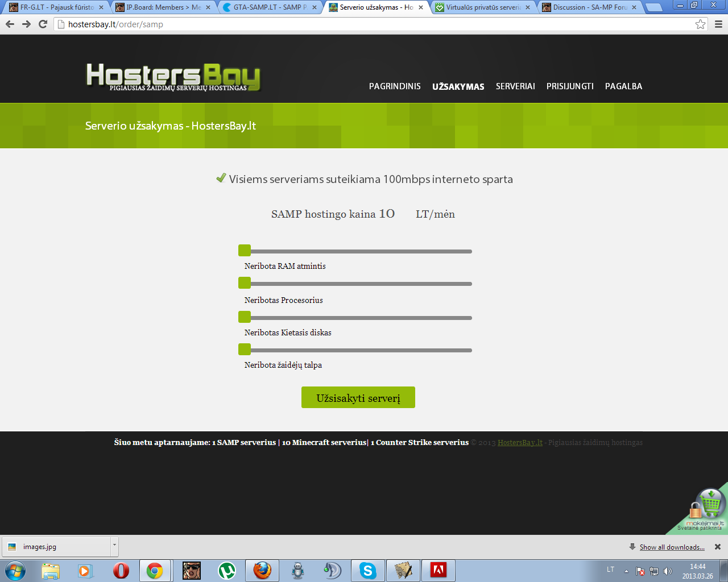Click the HostersBay logo

(x=173, y=77)
